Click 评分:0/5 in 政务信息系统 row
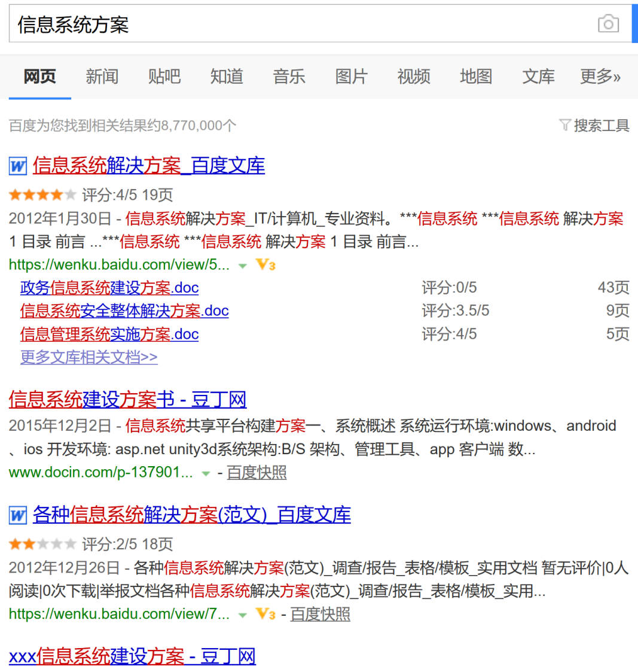Viewport: 638px width, 672px height. coord(449,288)
